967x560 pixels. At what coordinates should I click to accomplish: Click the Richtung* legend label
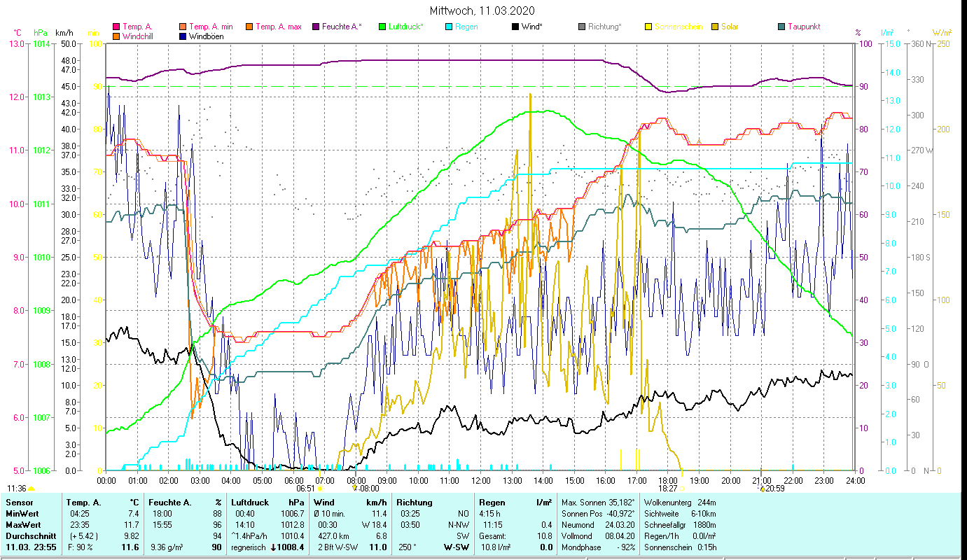coord(605,27)
